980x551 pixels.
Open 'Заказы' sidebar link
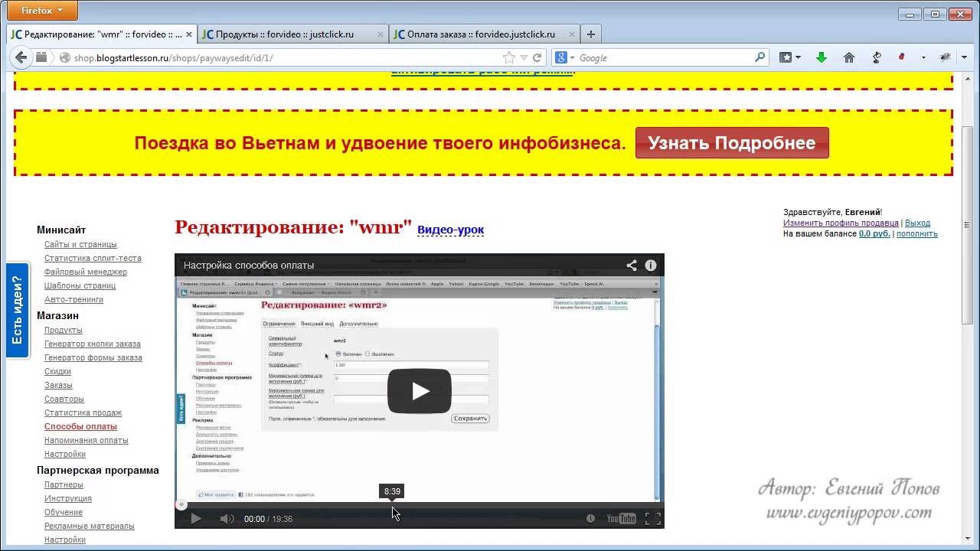(58, 385)
